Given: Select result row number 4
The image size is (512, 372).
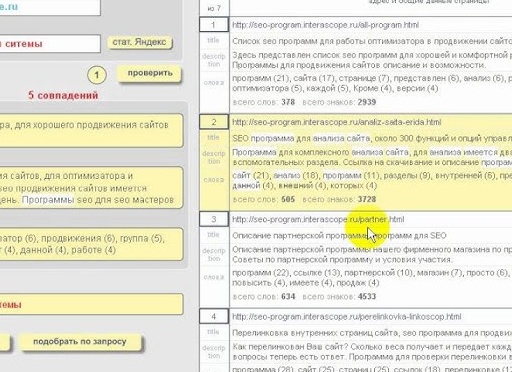Looking at the screenshot, I should [214, 316].
